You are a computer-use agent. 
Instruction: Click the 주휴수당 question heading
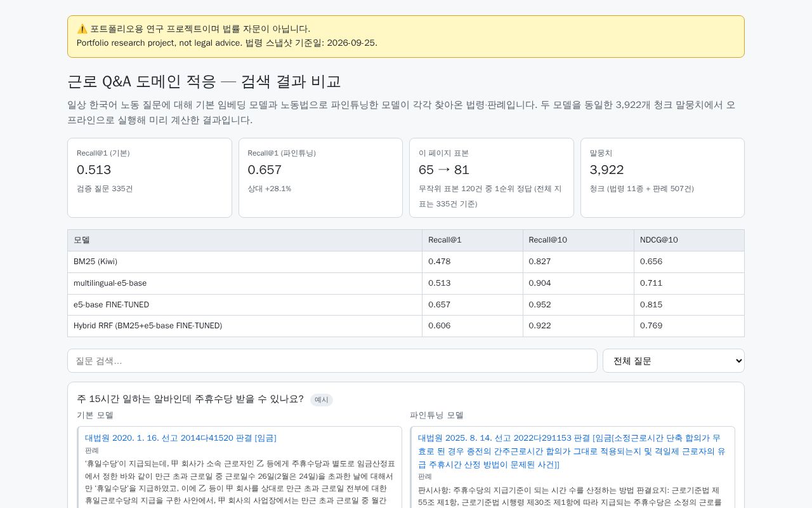pos(190,399)
